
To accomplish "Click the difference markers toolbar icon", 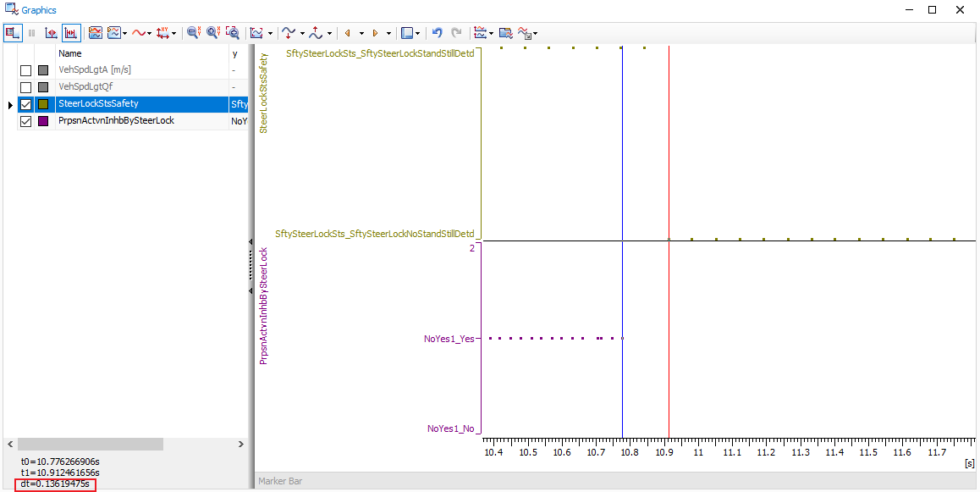I will (71, 33).
